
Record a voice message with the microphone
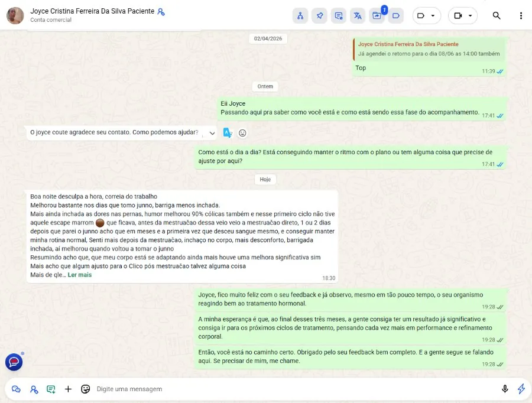click(x=505, y=389)
